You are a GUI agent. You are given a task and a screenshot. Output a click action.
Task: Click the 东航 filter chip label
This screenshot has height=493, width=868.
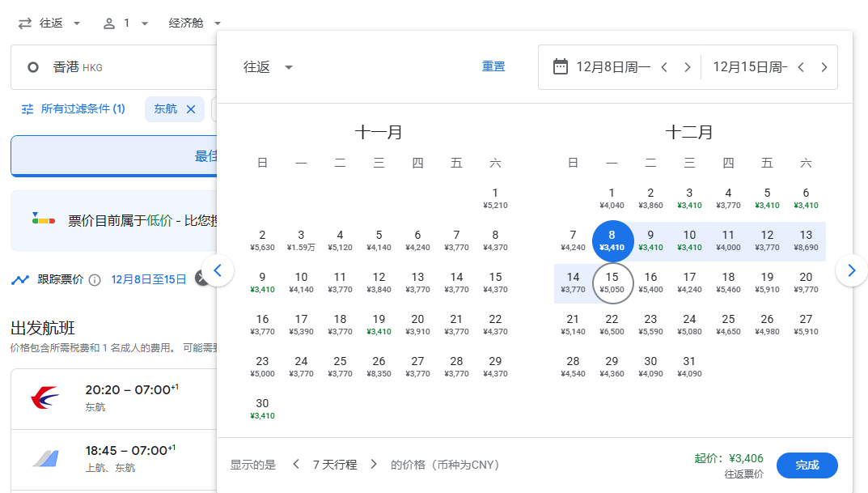tap(166, 109)
